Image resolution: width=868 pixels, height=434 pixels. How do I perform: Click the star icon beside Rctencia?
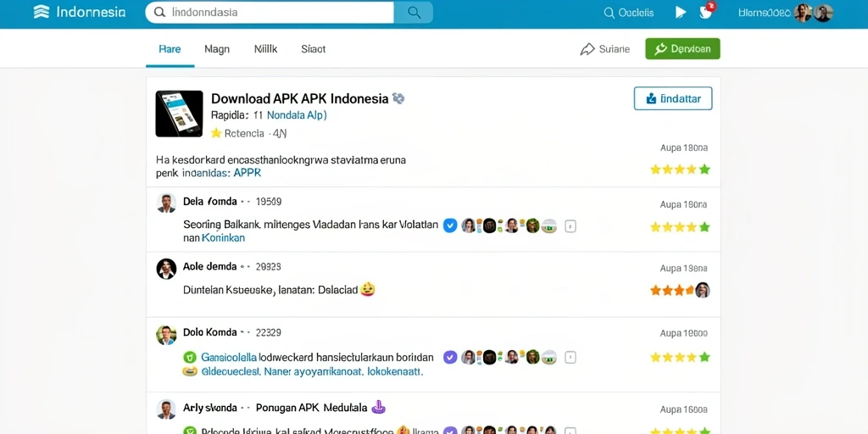click(x=216, y=133)
